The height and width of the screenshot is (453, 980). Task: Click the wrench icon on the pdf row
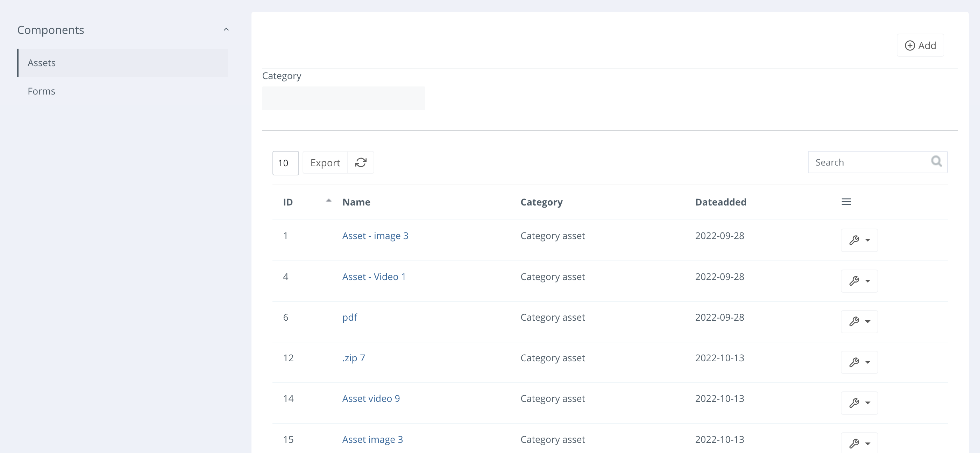click(x=855, y=322)
